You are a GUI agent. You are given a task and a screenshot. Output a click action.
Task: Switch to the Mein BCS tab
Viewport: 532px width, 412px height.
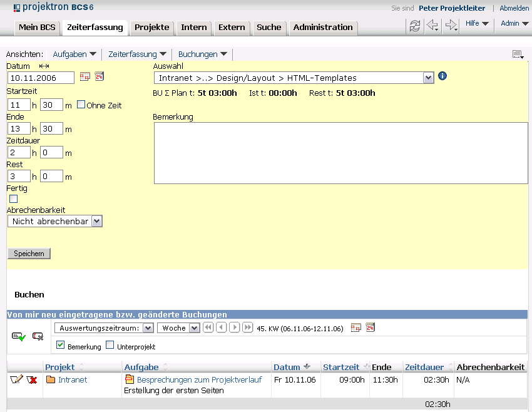pos(37,28)
